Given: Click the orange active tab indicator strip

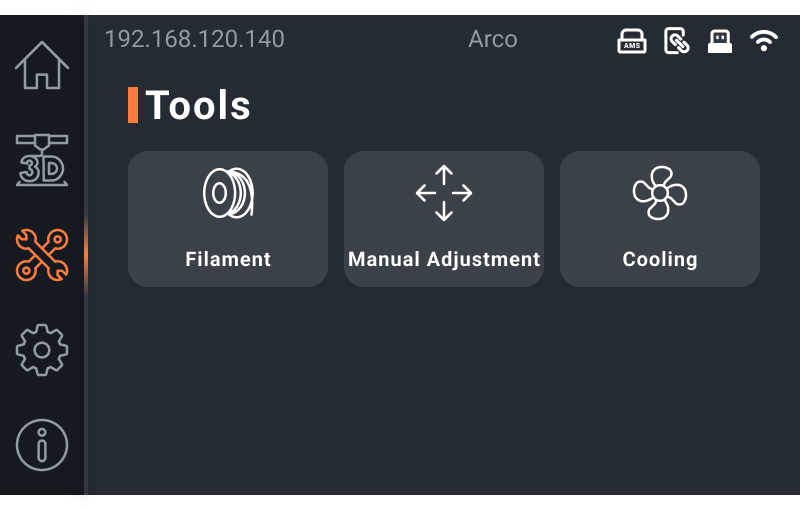Looking at the screenshot, I should tap(86, 255).
